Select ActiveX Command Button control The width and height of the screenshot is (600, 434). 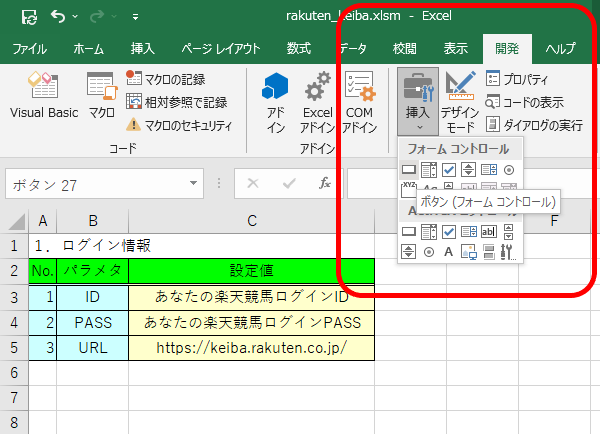pos(409,231)
